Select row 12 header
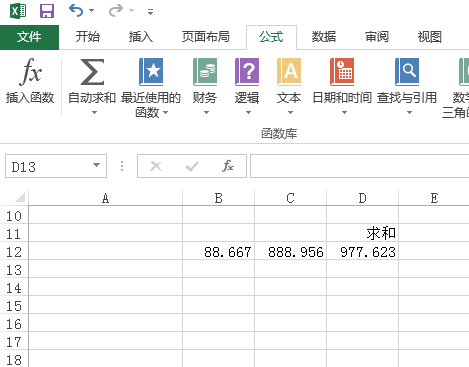 [14, 252]
